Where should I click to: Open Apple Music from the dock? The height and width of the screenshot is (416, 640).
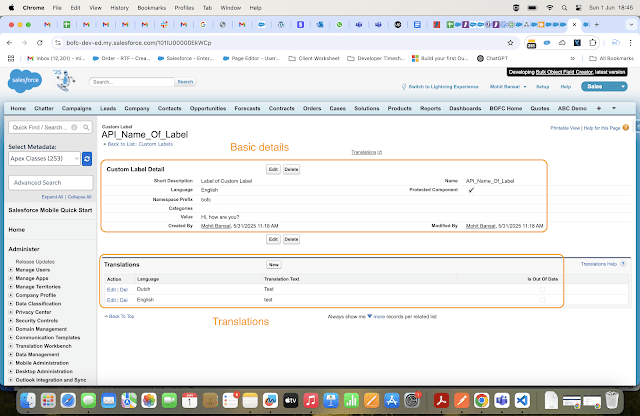[312, 400]
